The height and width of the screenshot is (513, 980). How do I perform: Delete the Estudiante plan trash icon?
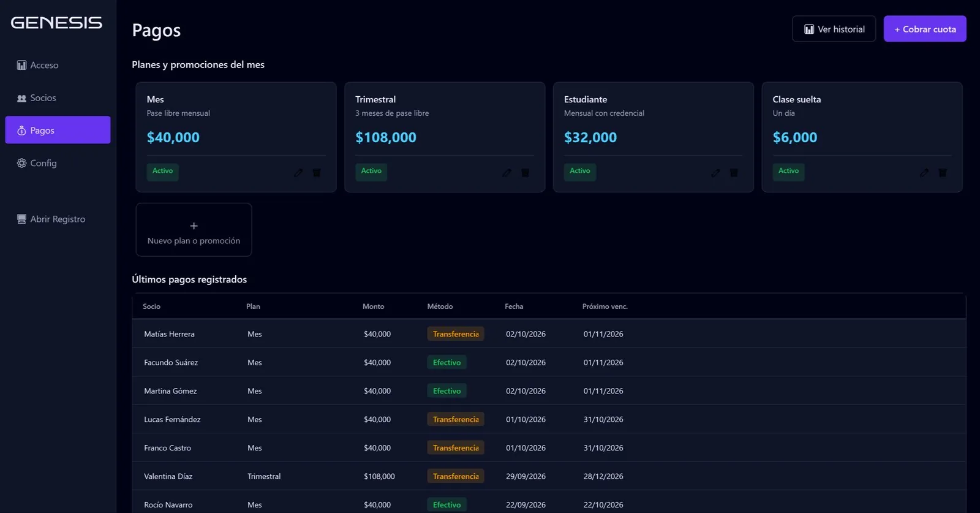pyautogui.click(x=734, y=173)
